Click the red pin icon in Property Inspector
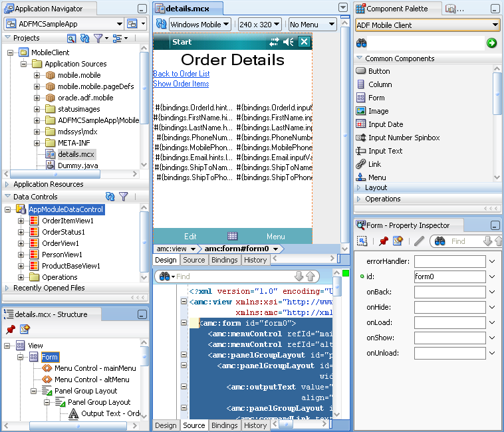The width and height of the screenshot is (504, 432). click(383, 241)
